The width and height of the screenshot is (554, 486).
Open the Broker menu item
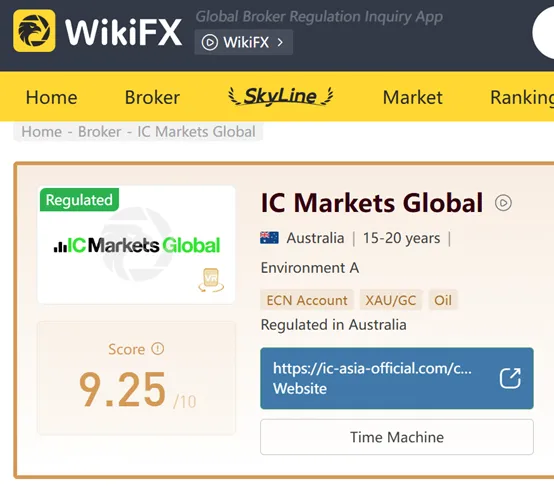[152, 97]
